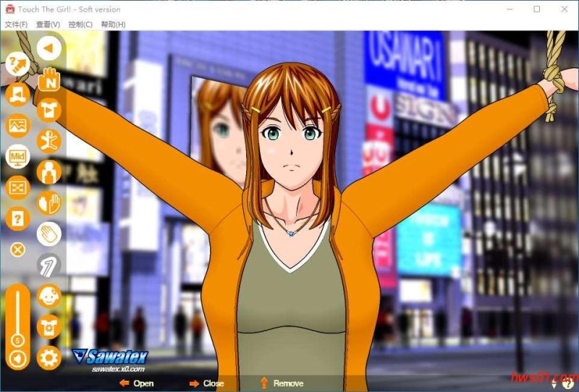Open the background picture icon
The width and height of the screenshot is (579, 392).
click(x=17, y=125)
